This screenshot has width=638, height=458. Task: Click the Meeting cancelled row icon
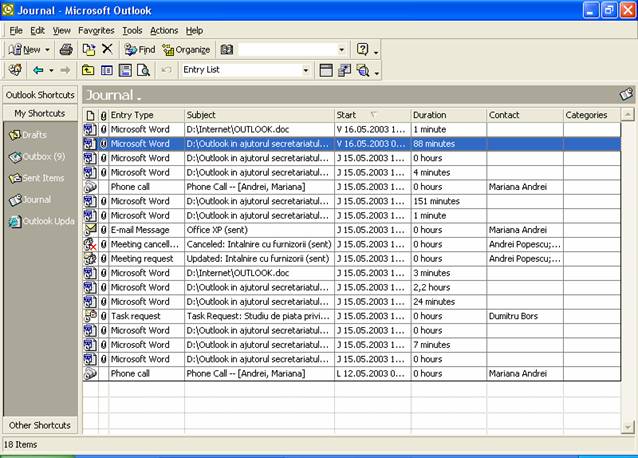(x=90, y=244)
